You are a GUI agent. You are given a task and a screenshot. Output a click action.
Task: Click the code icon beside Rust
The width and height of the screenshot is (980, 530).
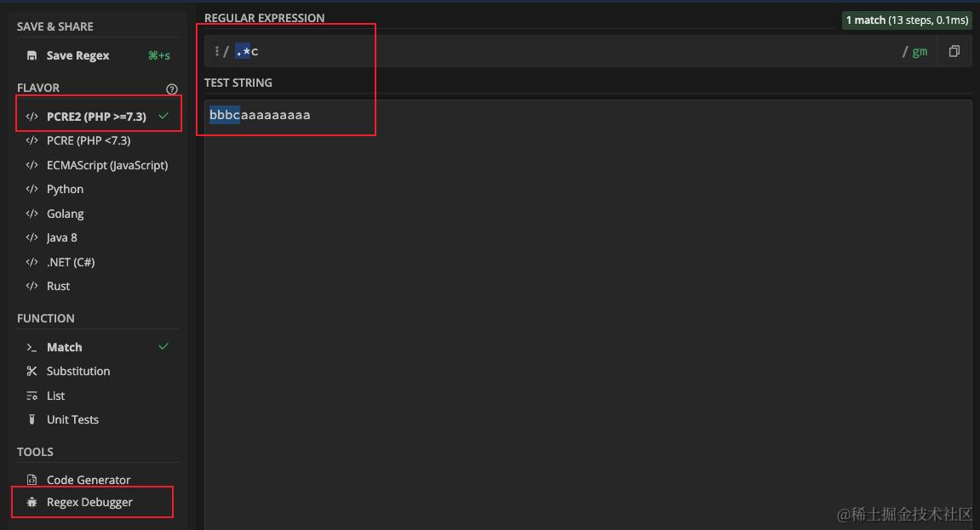click(x=32, y=286)
